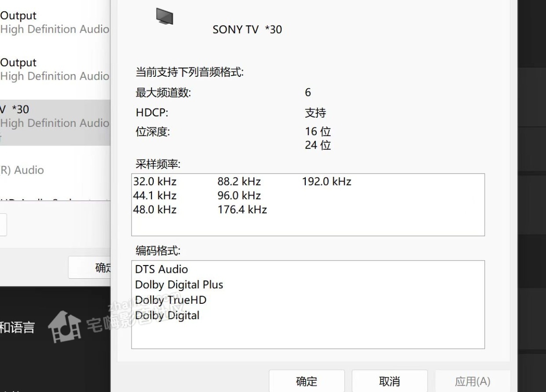546x392 pixels.
Task: Click the 当前支持下列音频格式 heading
Action: click(190, 72)
